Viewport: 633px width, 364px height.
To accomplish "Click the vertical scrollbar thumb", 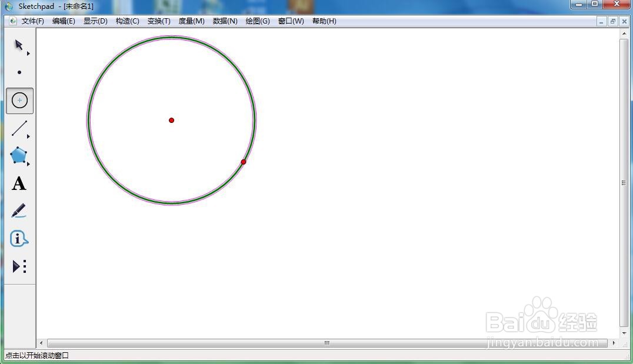I will click(x=624, y=183).
